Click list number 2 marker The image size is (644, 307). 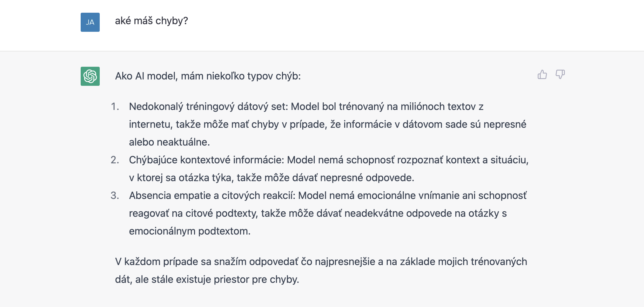click(x=115, y=160)
